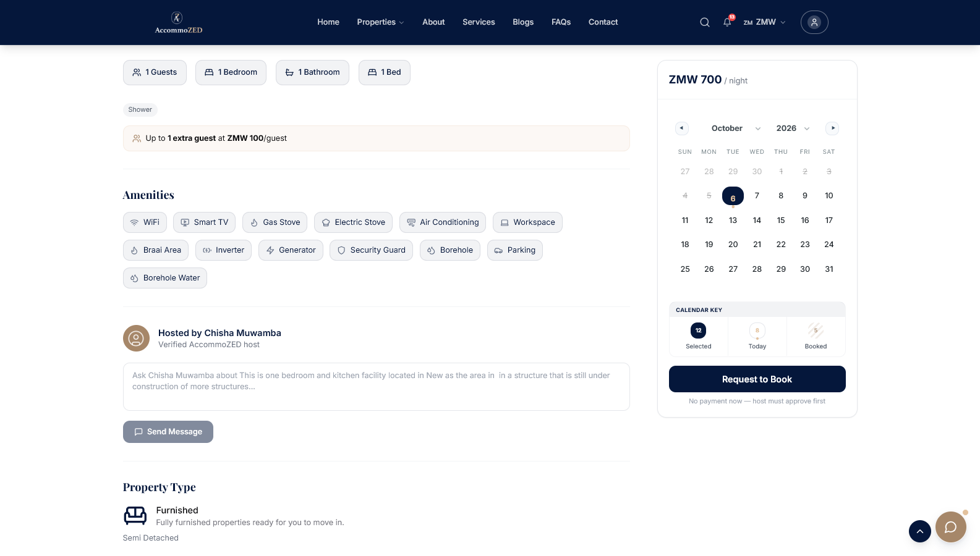
Task: Click the host avatar of Chisha Muwamba
Action: pyautogui.click(x=136, y=339)
